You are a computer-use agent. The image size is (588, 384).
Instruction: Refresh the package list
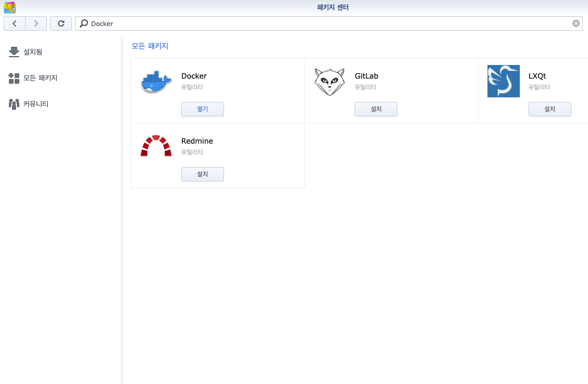pyautogui.click(x=61, y=23)
